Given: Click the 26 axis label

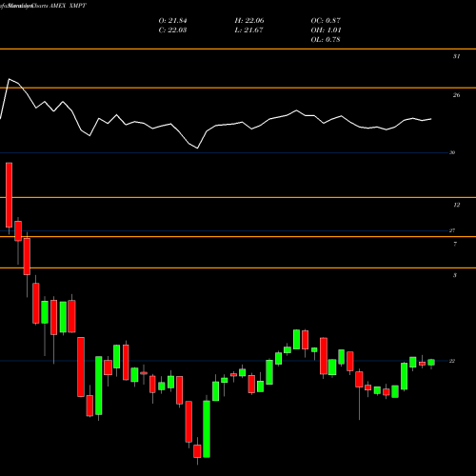Looking at the screenshot, I should [x=456, y=95].
